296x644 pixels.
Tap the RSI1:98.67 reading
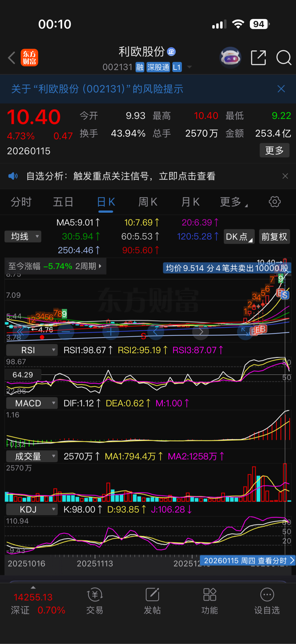tap(88, 350)
